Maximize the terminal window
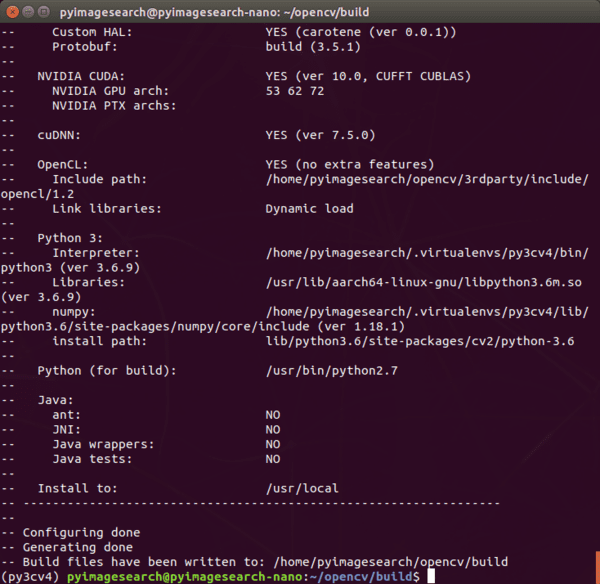The image size is (600, 584). click(44, 12)
